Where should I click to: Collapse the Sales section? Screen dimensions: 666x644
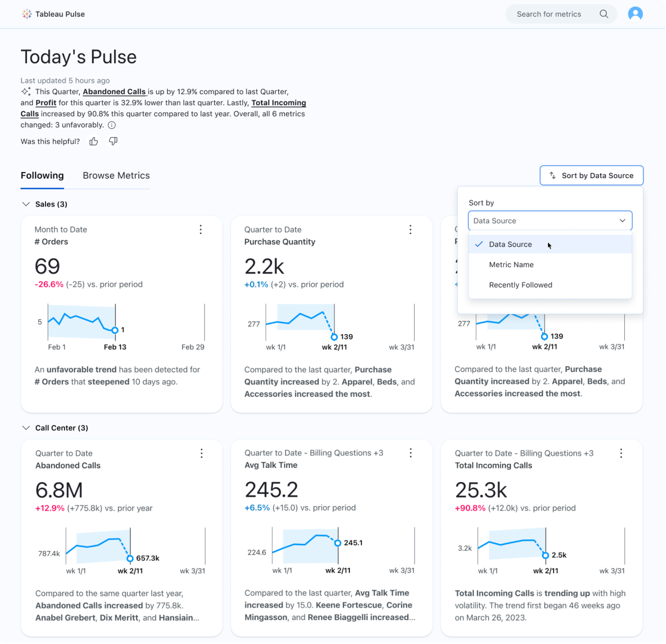26,204
